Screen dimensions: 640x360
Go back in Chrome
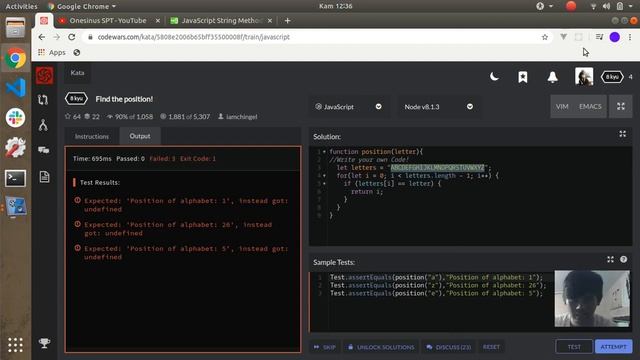pyautogui.click(x=42, y=37)
